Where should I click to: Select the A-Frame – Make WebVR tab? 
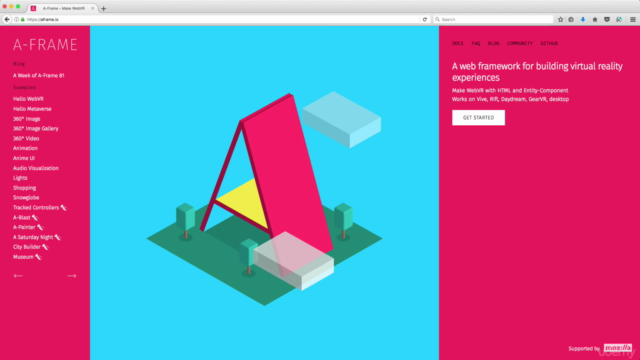pos(62,8)
